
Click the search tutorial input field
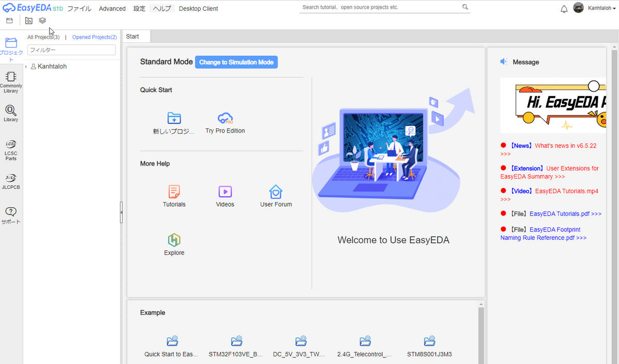(380, 7)
